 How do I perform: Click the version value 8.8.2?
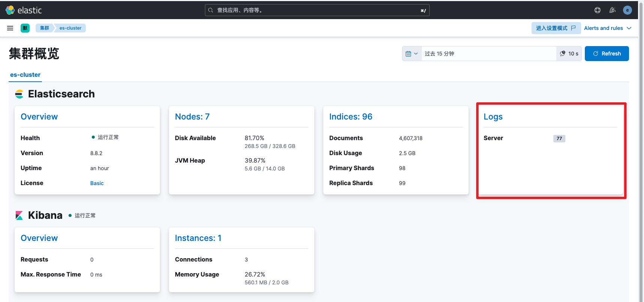pyautogui.click(x=96, y=153)
